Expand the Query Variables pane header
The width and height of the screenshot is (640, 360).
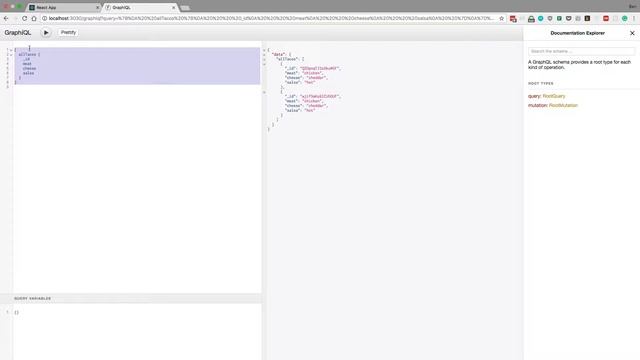coord(131,298)
